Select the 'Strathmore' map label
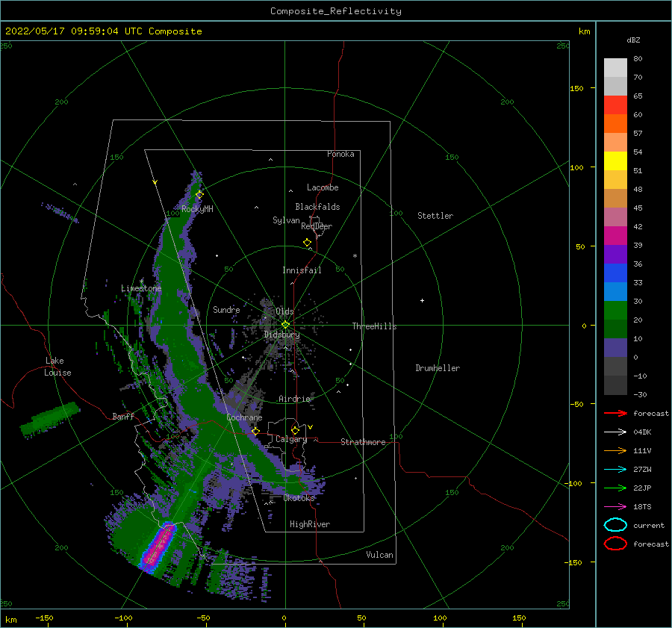This screenshot has height=628, width=672. pos(363,442)
